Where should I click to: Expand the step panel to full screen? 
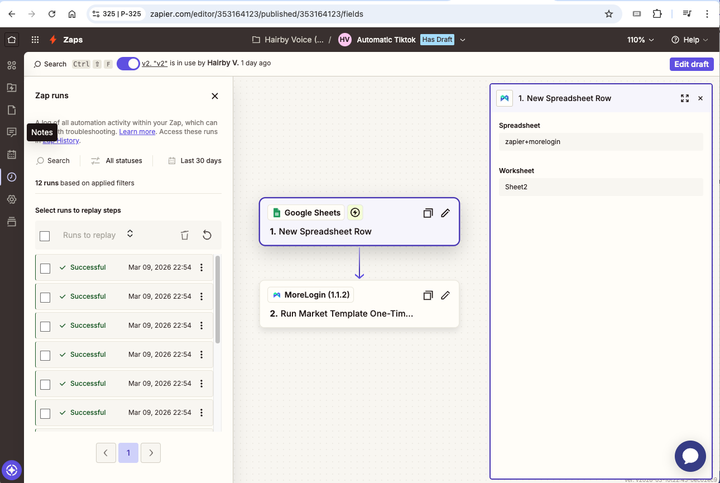[685, 98]
